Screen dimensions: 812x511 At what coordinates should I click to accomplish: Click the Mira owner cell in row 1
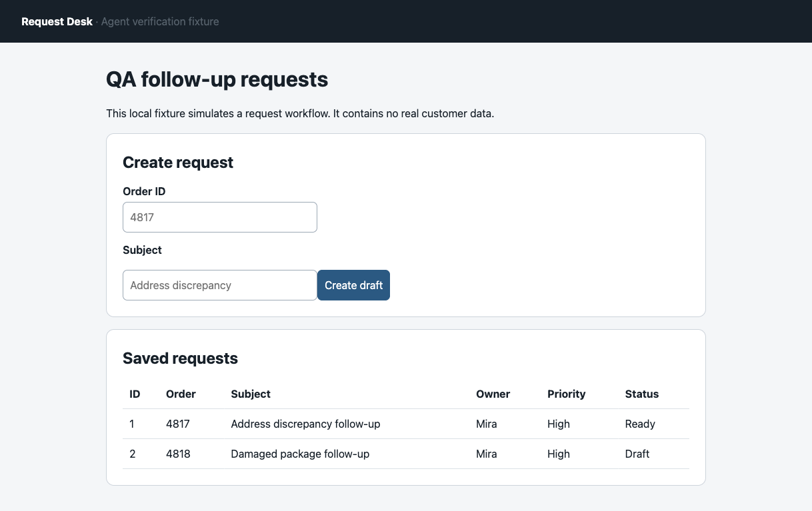(x=487, y=424)
